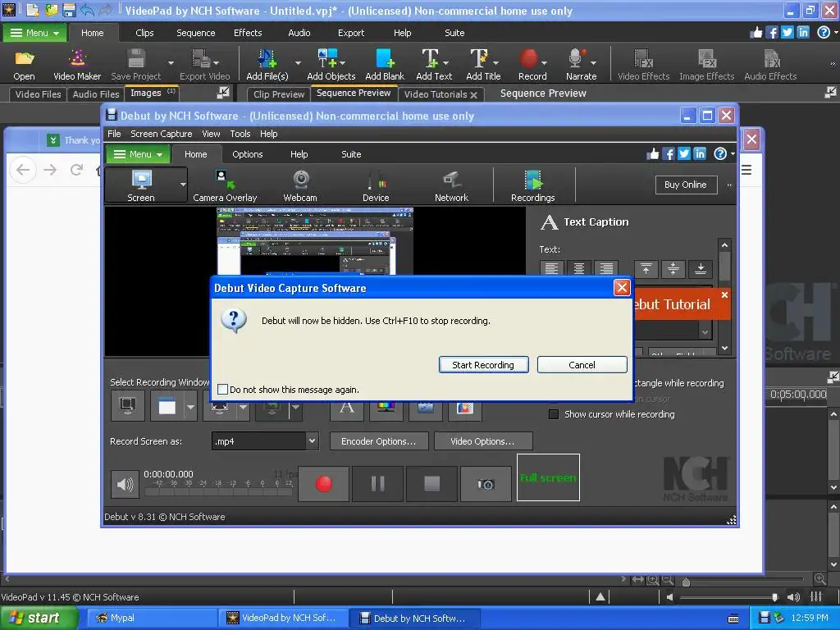Open Video Options... in Debut
The height and width of the screenshot is (630, 840).
pos(482,441)
